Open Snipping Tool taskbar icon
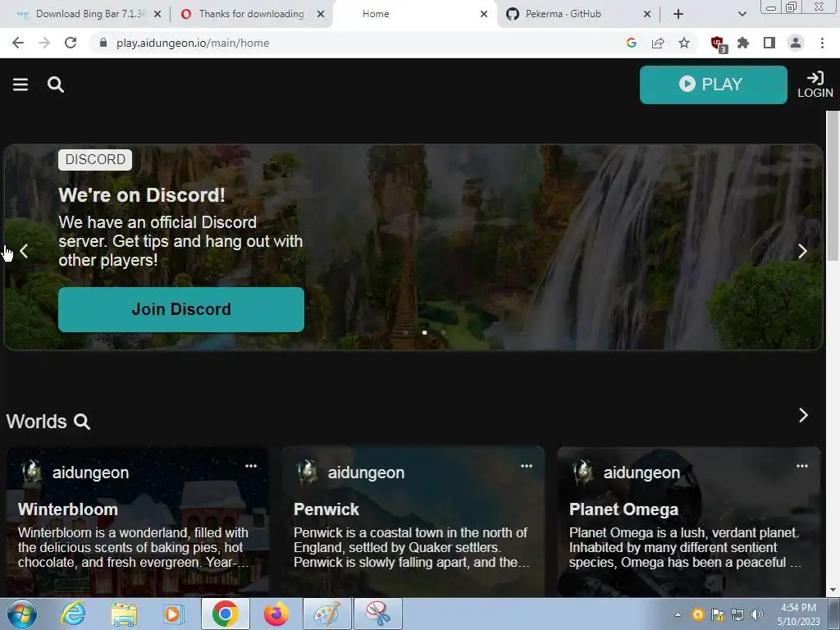 pos(378,614)
